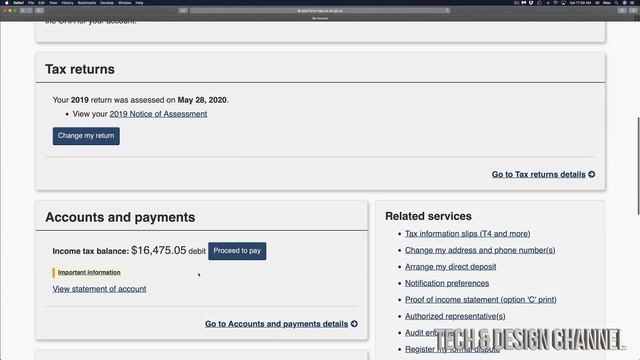The image size is (640, 360).
Task: Open the File menu
Action: click(x=31, y=3)
